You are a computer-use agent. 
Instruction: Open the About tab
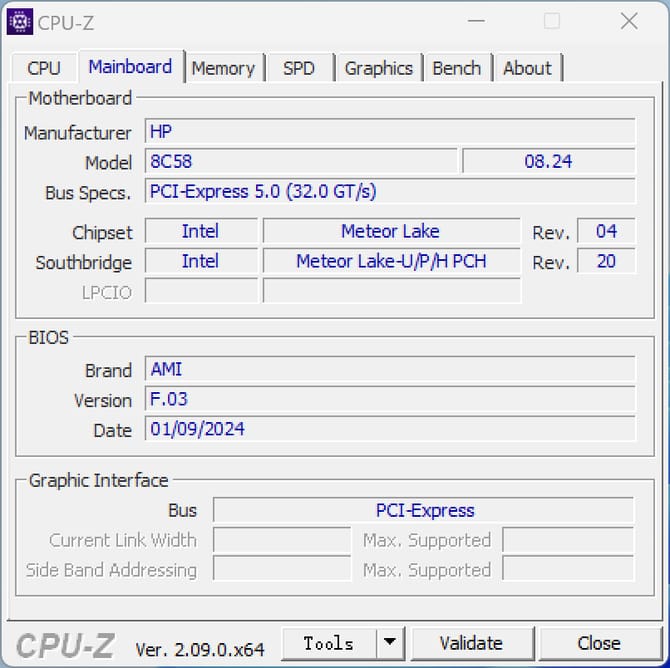point(527,68)
